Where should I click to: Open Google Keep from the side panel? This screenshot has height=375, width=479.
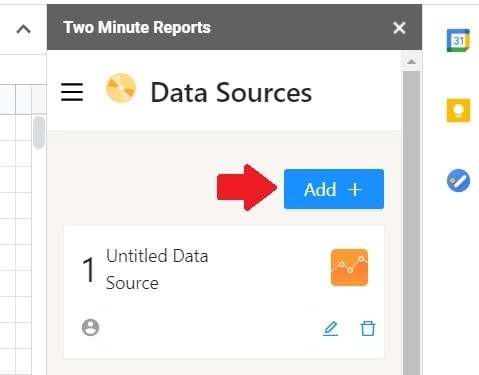tap(458, 110)
